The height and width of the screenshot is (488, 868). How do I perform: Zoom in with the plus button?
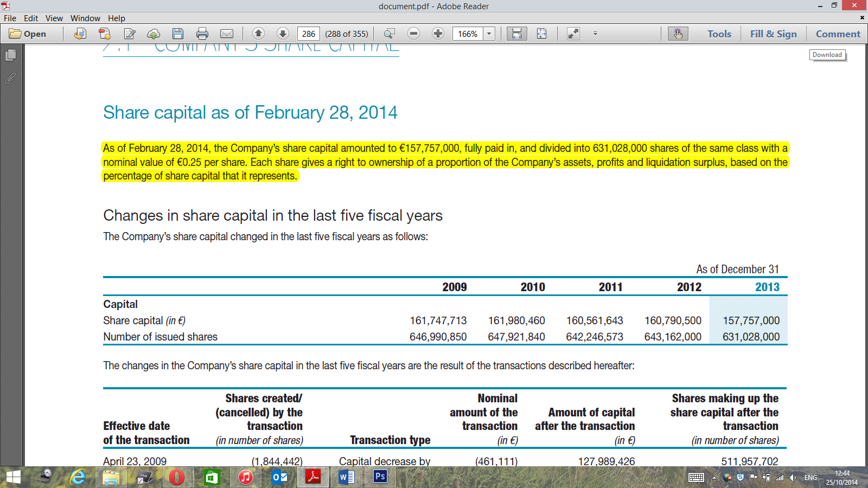438,34
